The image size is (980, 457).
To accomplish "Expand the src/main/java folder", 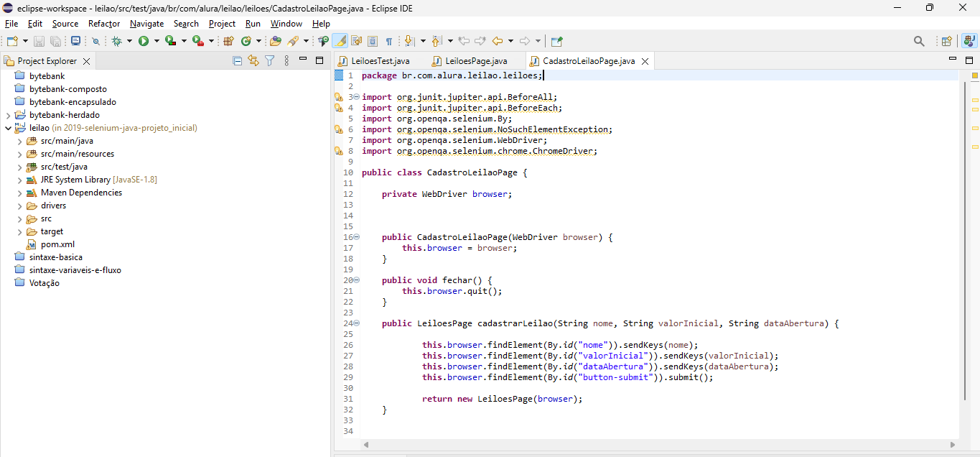I will point(19,141).
